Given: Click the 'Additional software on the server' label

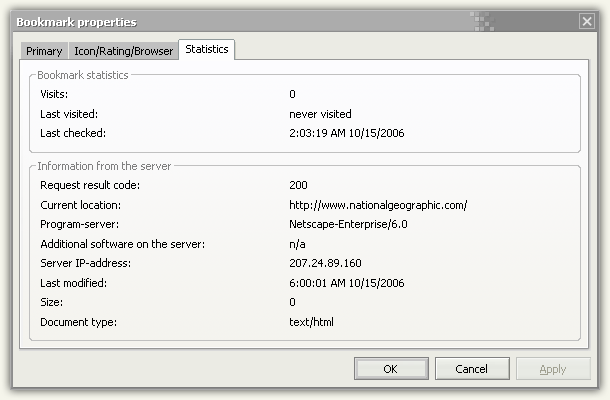Looking at the screenshot, I should tap(123, 244).
